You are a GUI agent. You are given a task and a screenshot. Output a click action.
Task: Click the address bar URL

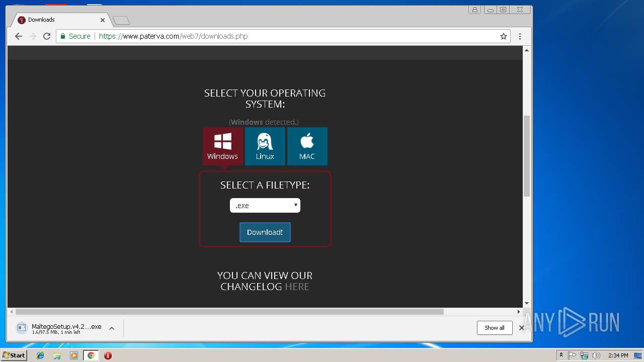coord(173,36)
